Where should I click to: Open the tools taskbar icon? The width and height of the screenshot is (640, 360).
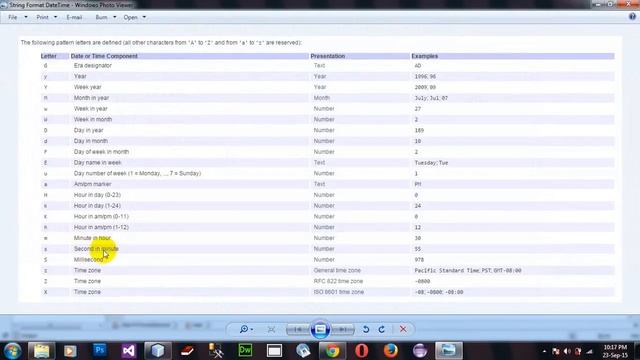[216, 351]
